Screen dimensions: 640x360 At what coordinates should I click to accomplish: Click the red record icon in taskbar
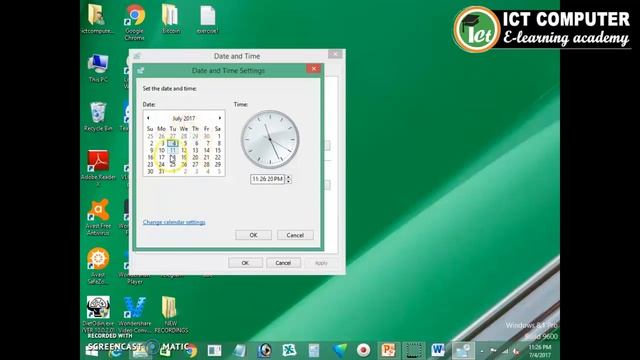point(363,350)
